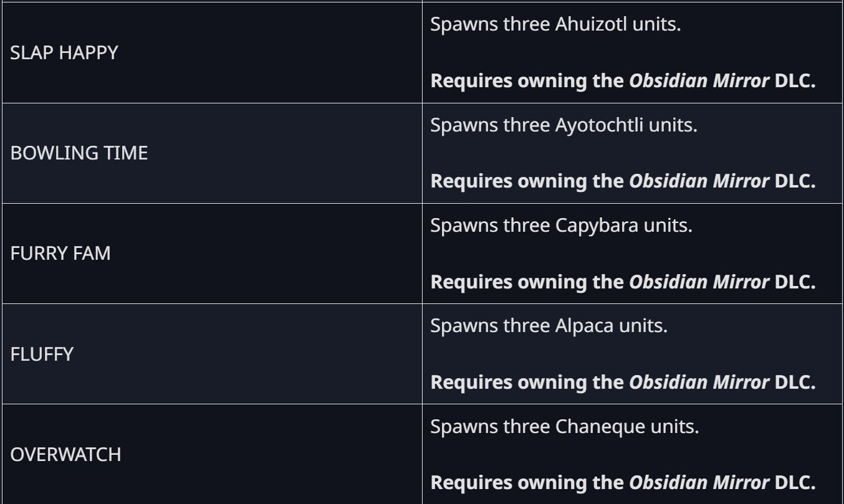Select the FLUFFY cheat code cell

click(42, 354)
